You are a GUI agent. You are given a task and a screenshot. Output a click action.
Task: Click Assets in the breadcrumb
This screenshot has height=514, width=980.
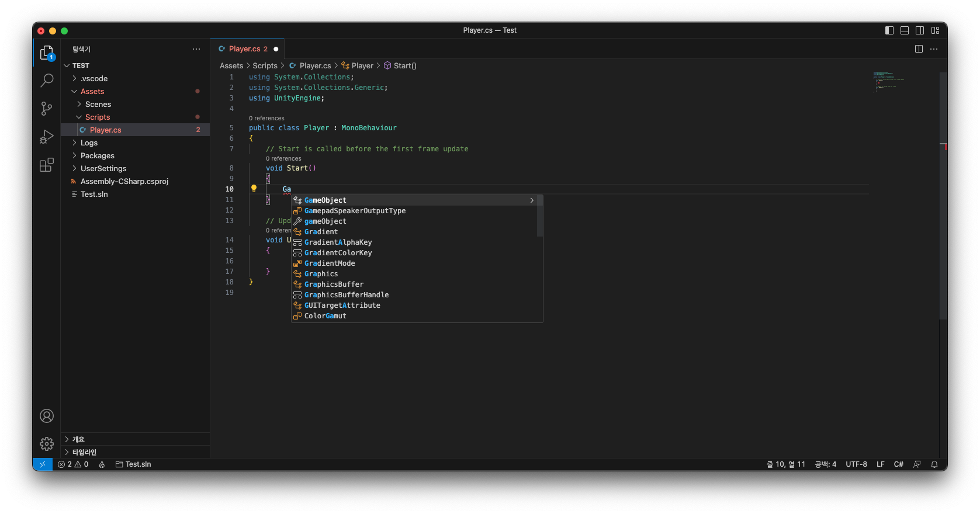coord(231,66)
